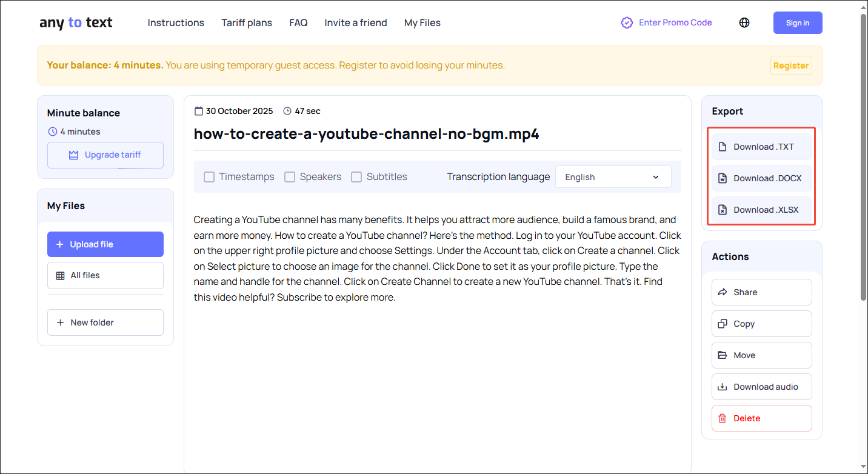Click the red Delete trash icon

click(722, 418)
